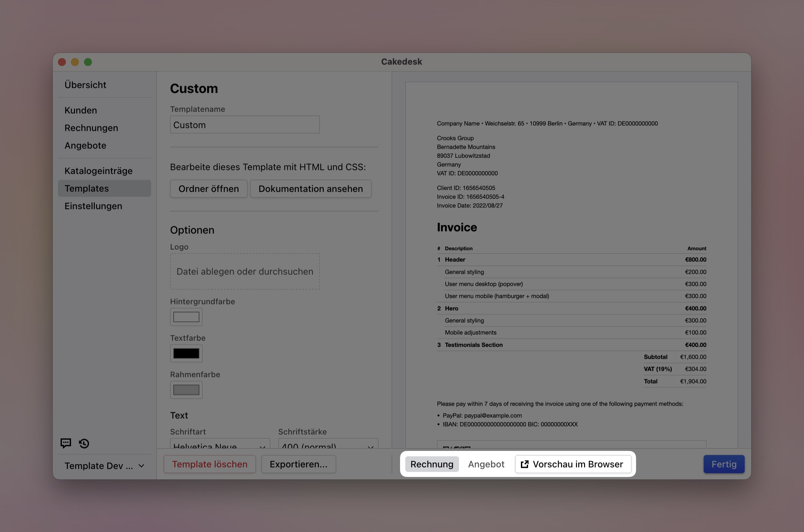The height and width of the screenshot is (532, 804).
Task: Click the Hintergrundfarbe color swatch
Action: [186, 316]
